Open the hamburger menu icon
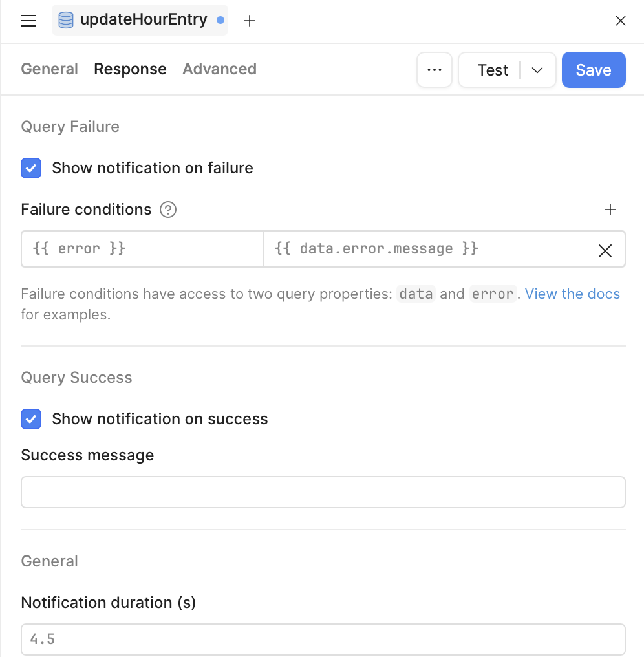 28,21
